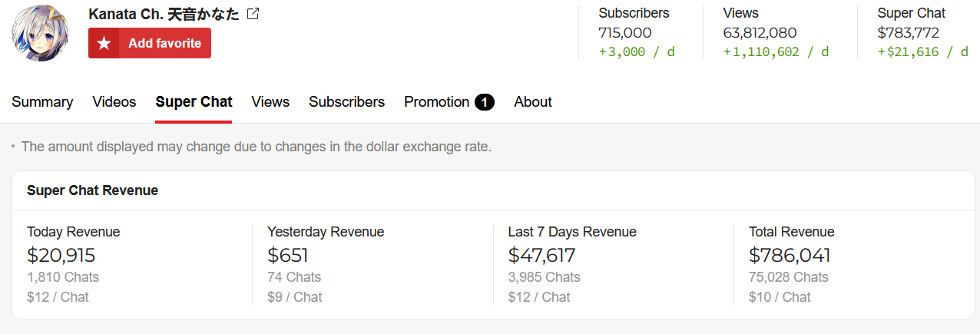Click the Kanata channel avatar image
This screenshot has width=980, height=334.
41,31
